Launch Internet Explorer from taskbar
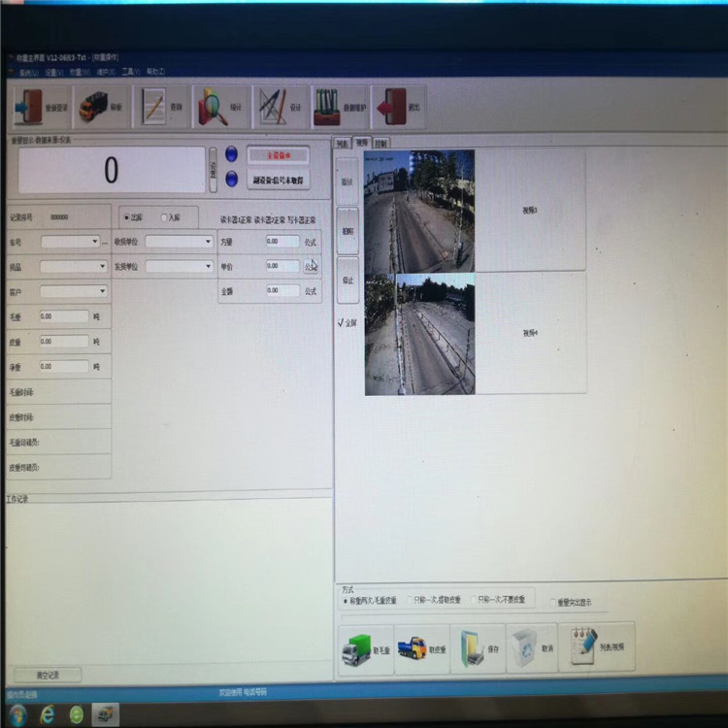The image size is (728, 728). [x=47, y=714]
